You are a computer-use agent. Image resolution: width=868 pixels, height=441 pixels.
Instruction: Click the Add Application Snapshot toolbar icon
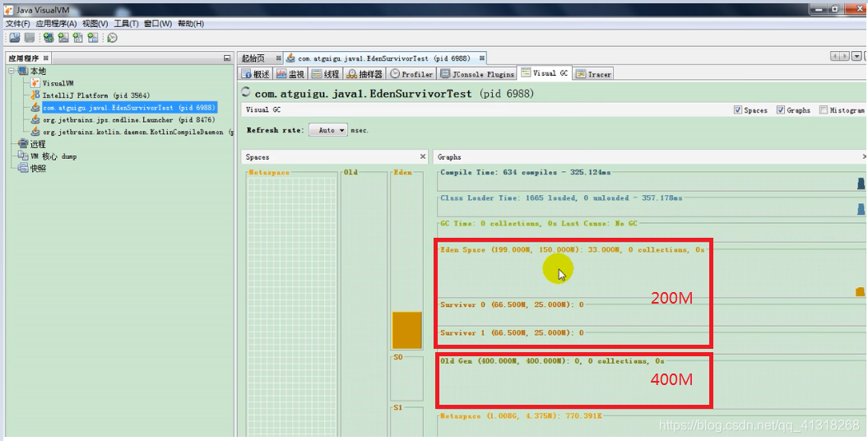pyautogui.click(x=93, y=38)
